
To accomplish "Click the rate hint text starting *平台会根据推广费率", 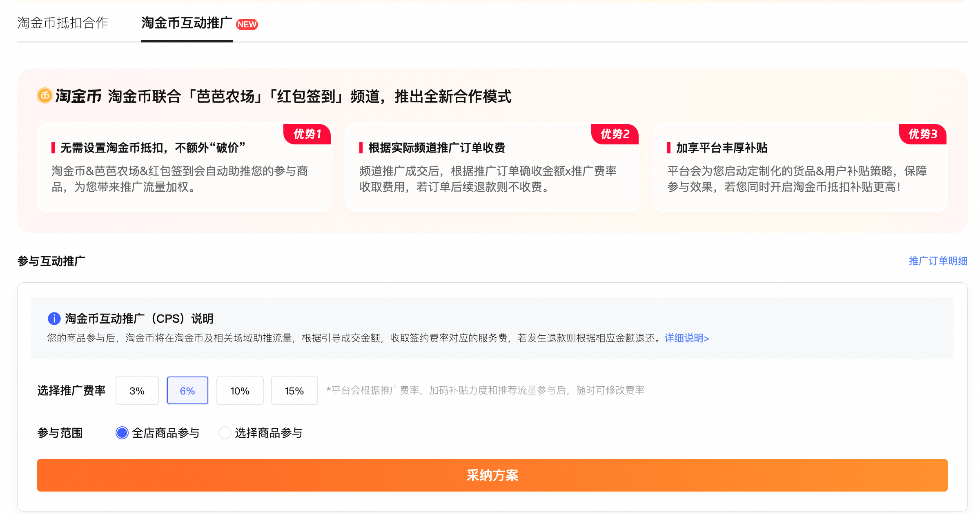I will pyautogui.click(x=485, y=390).
